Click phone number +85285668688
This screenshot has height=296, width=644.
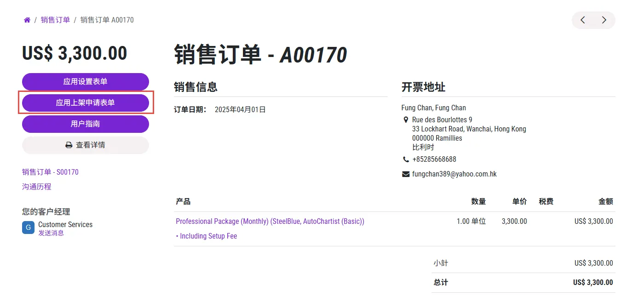(434, 159)
